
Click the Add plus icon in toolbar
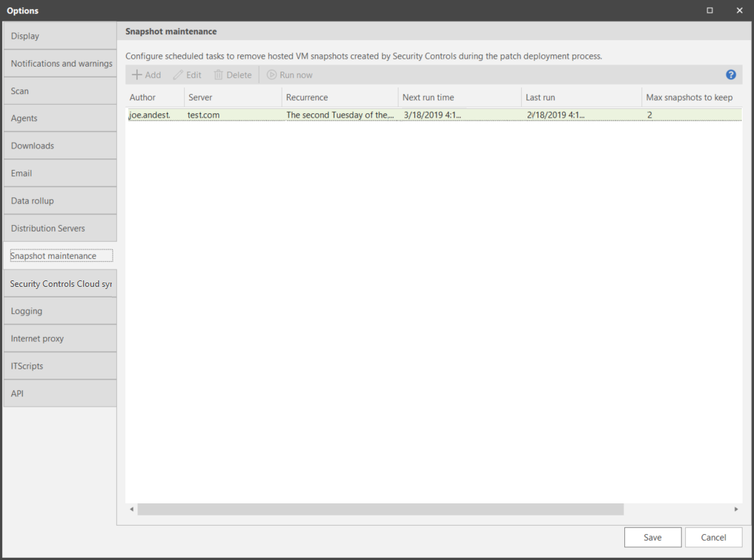click(137, 75)
